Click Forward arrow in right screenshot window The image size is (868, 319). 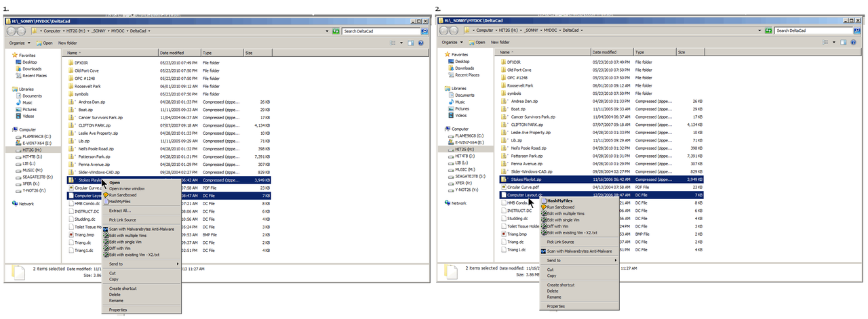[454, 30]
